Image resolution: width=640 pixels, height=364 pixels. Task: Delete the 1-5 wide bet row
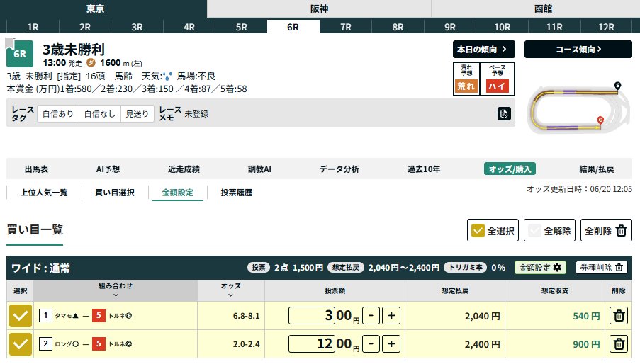(x=619, y=316)
